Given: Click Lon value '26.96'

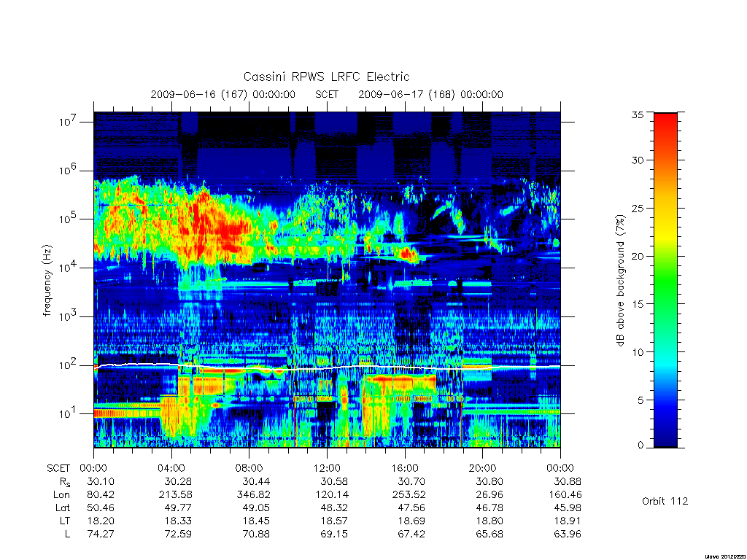Looking at the screenshot, I should click(x=489, y=495).
